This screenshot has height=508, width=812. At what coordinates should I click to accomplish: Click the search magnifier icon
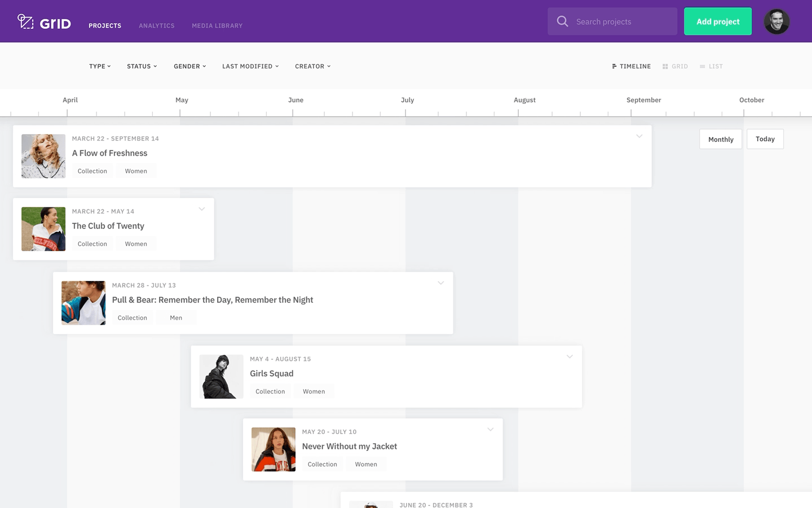pos(562,21)
